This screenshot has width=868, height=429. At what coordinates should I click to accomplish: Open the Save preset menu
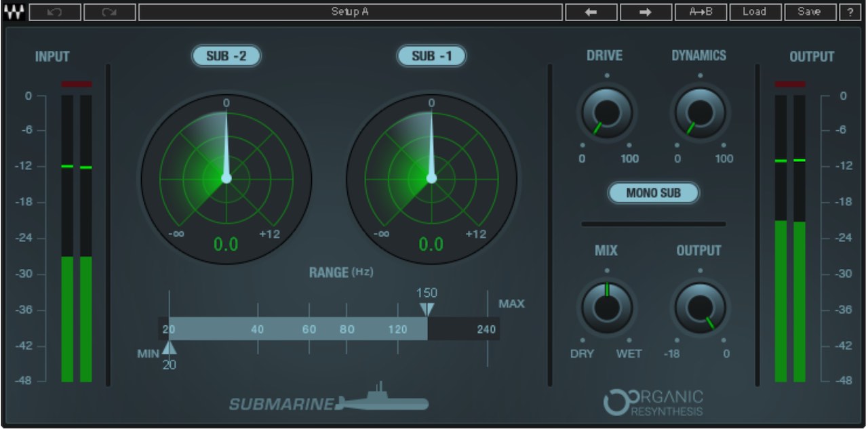pyautogui.click(x=809, y=12)
